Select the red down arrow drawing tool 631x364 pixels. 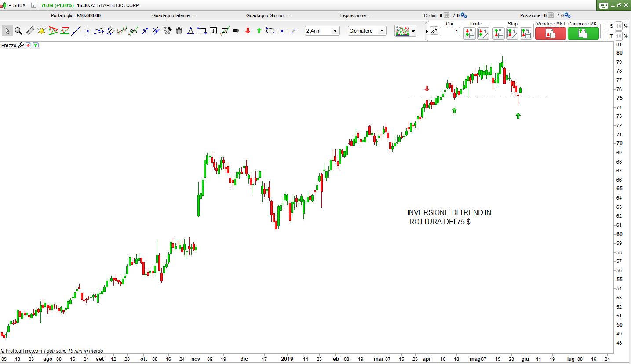(x=248, y=31)
